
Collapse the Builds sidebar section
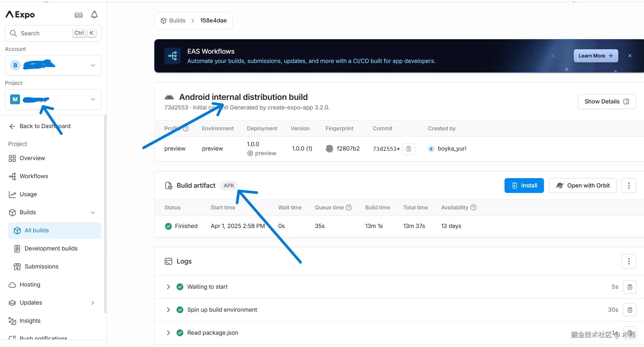tap(93, 213)
